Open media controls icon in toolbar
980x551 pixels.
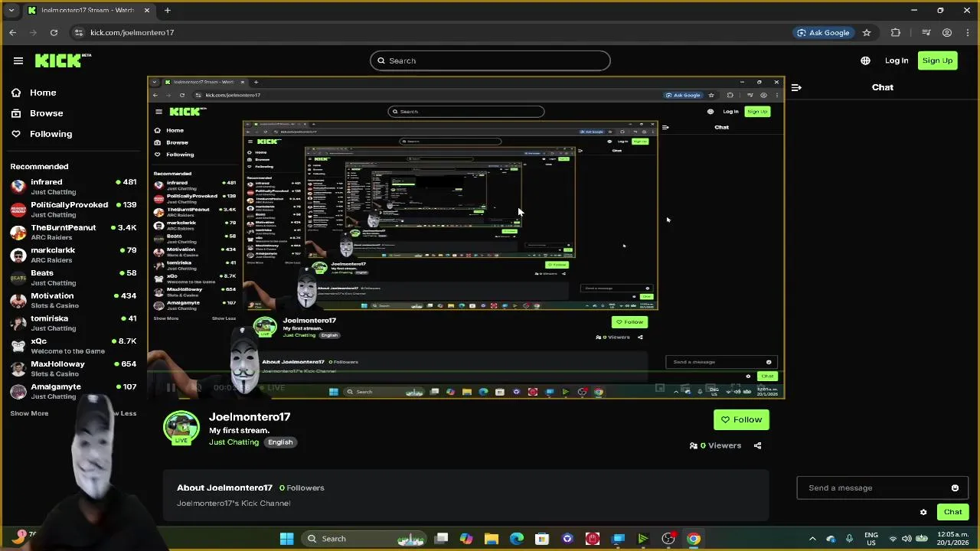coord(926,32)
